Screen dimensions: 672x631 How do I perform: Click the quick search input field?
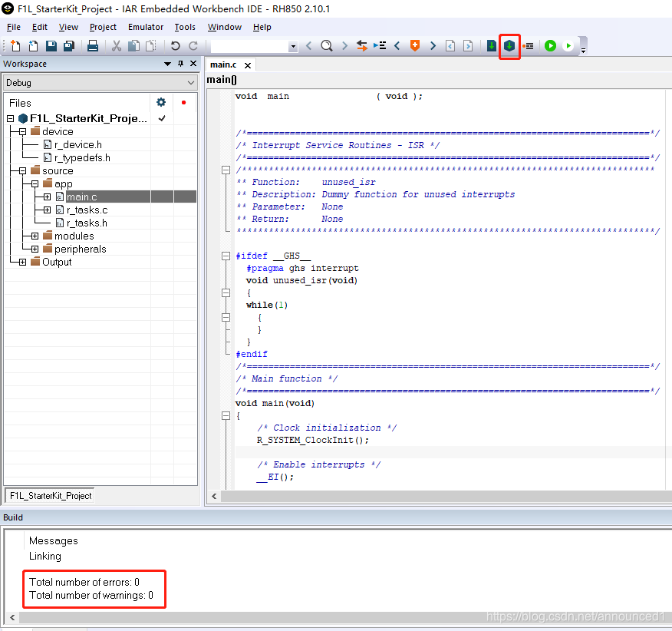coord(250,46)
